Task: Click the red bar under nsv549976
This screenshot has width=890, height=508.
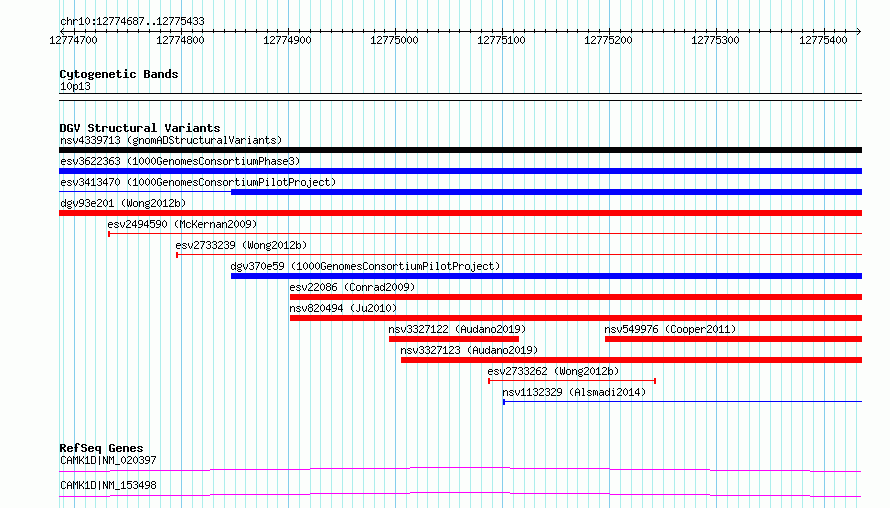Action: [x=733, y=339]
